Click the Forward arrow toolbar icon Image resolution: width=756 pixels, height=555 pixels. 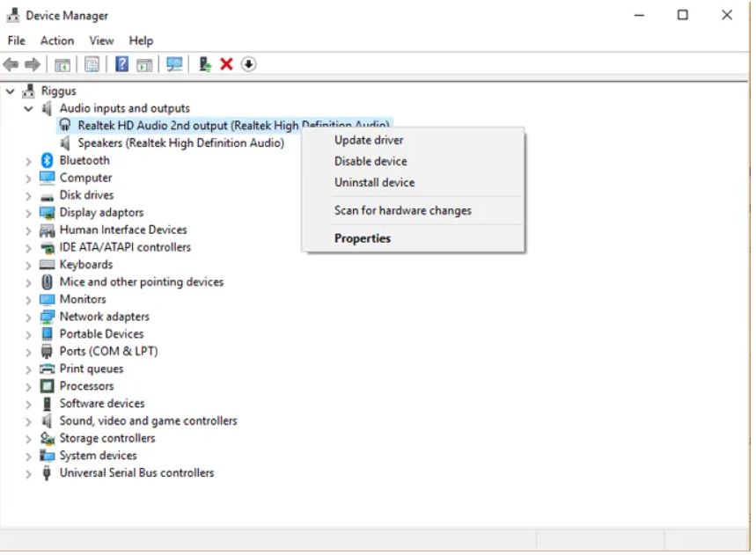coord(33,64)
